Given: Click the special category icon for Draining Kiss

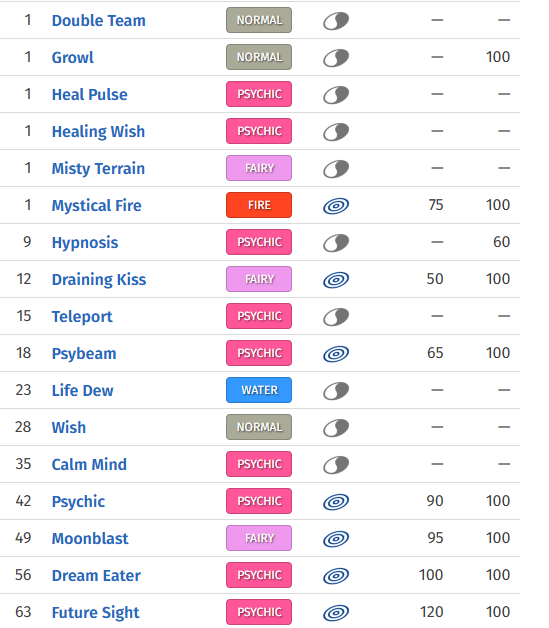Looking at the screenshot, I should click(x=336, y=280).
